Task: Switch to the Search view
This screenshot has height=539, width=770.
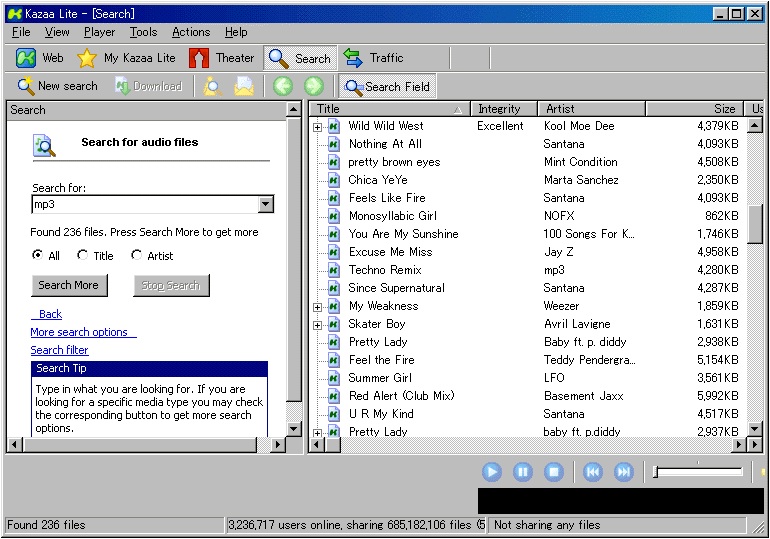Action: (300, 58)
